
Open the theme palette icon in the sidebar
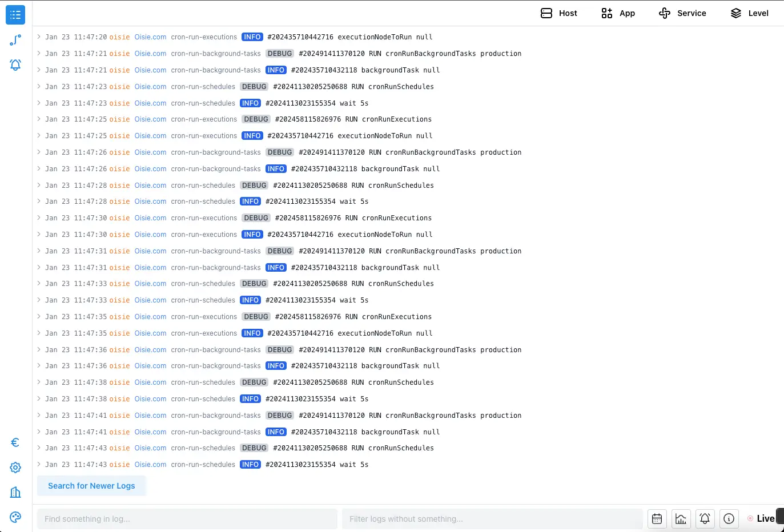[15, 517]
